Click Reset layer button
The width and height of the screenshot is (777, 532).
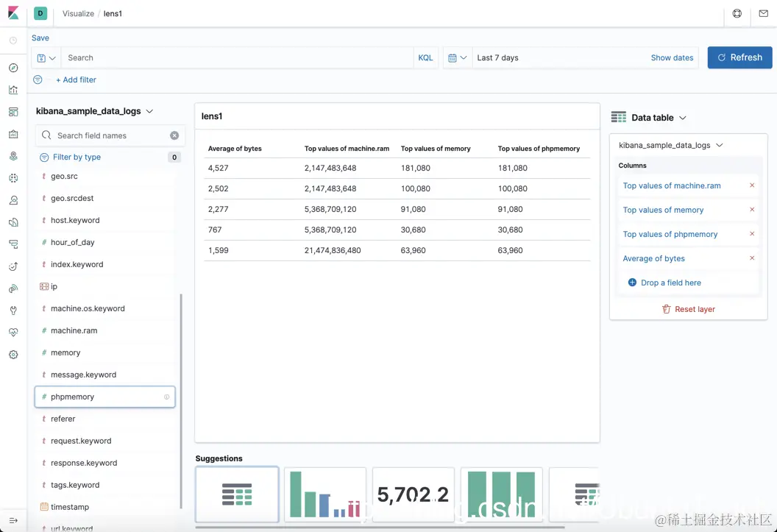(x=688, y=309)
